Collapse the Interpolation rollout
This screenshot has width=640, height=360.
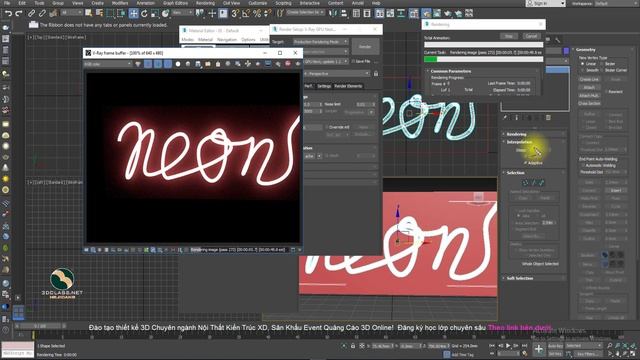[535, 142]
